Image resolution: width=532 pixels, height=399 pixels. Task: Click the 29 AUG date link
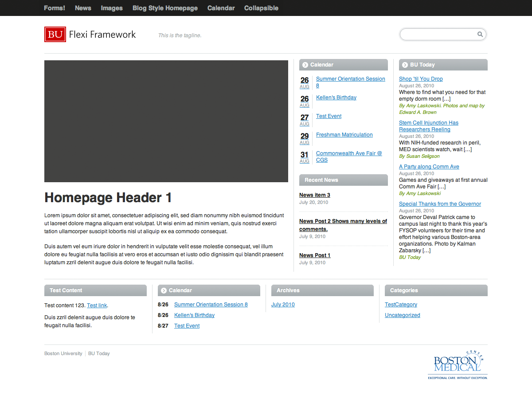click(x=305, y=139)
